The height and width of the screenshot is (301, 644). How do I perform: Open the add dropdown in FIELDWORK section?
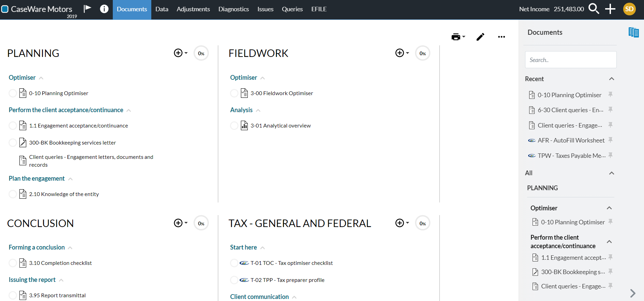[x=402, y=53]
